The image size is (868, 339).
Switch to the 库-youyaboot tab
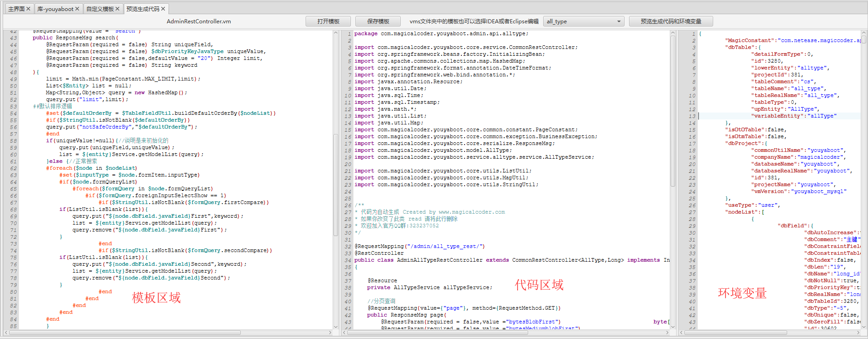(58, 9)
